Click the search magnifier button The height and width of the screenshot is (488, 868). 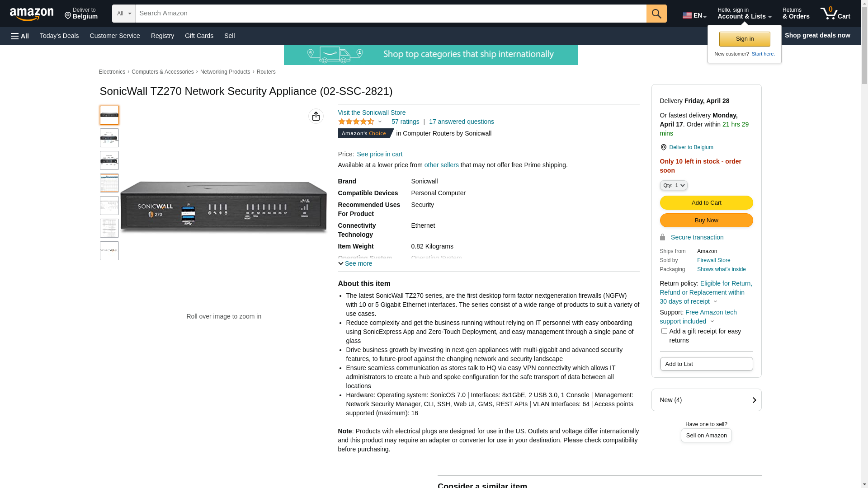pos(656,14)
